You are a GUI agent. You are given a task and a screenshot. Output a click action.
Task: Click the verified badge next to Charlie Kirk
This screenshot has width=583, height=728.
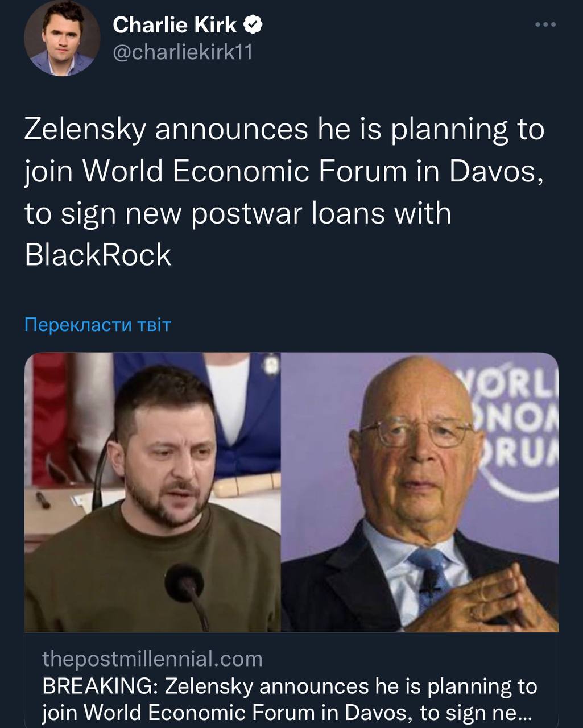point(254,25)
